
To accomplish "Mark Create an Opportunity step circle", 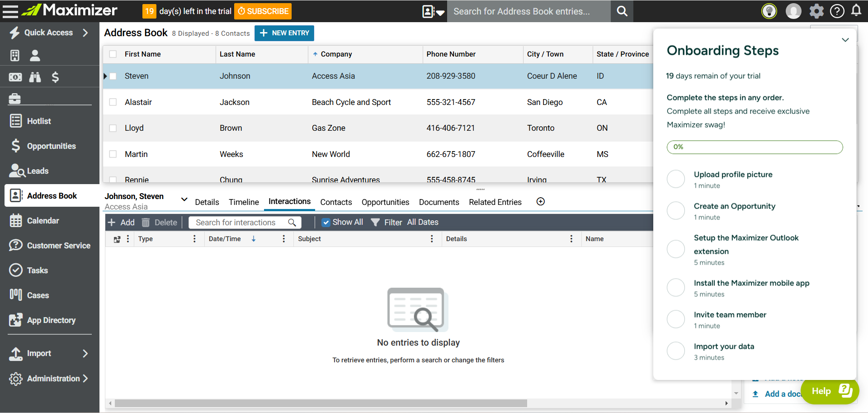I will coord(676,211).
